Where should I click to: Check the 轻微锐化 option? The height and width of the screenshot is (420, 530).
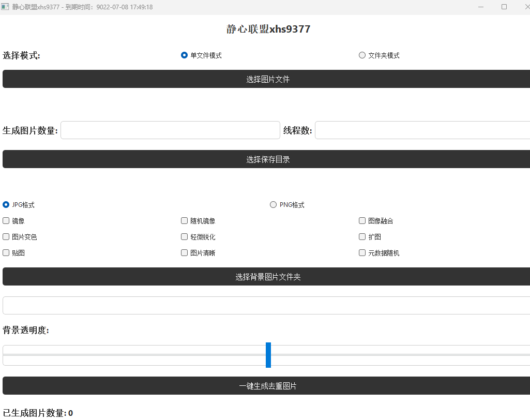coord(184,237)
